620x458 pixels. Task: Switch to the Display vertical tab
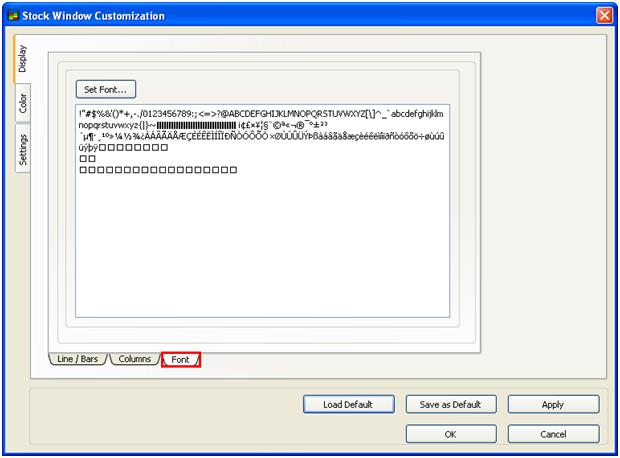(23, 63)
